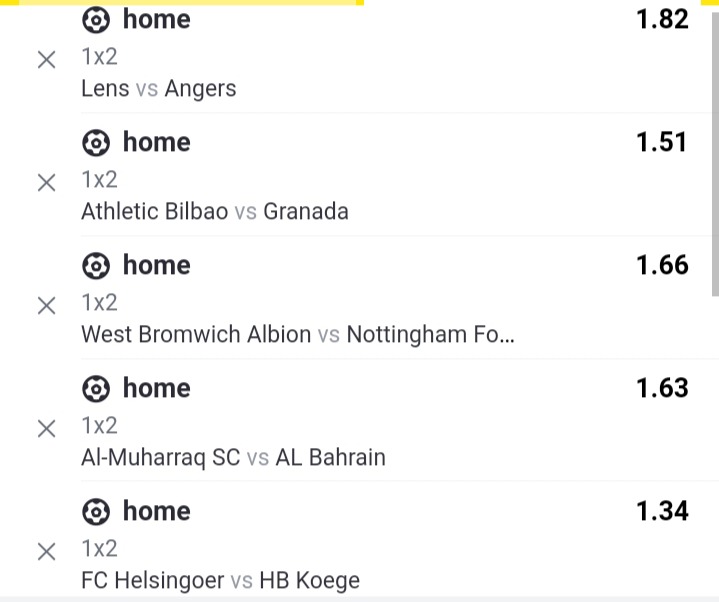Viewport: 719px width, 602px height.
Task: Remove the Al-Muharraq SC vs AL Bahrain bet
Action: (x=46, y=429)
